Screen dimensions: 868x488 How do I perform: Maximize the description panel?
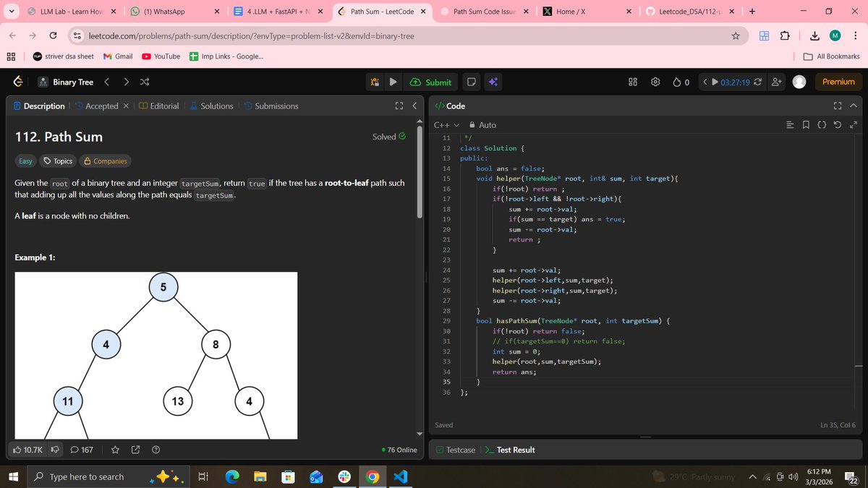pos(399,106)
